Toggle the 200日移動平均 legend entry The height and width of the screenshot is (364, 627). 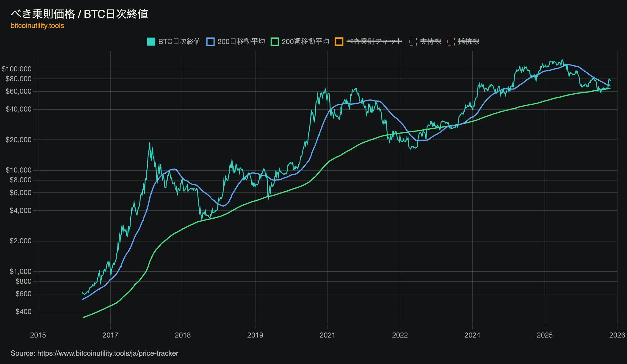pos(236,42)
